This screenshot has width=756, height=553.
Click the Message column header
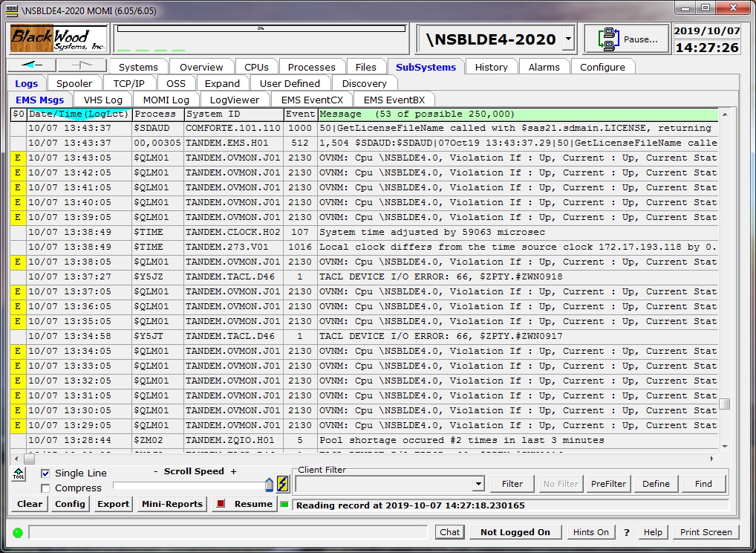tap(517, 114)
